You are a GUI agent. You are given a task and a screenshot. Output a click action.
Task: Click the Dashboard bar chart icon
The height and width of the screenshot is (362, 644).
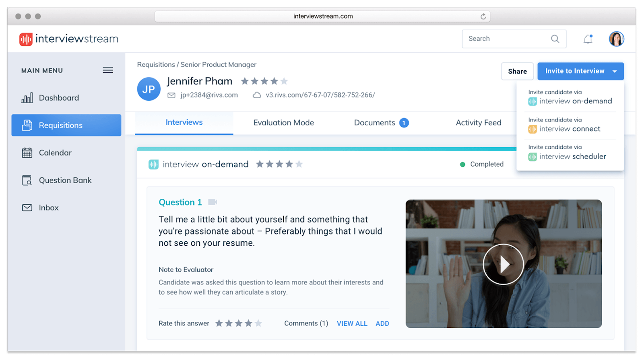pyautogui.click(x=27, y=98)
